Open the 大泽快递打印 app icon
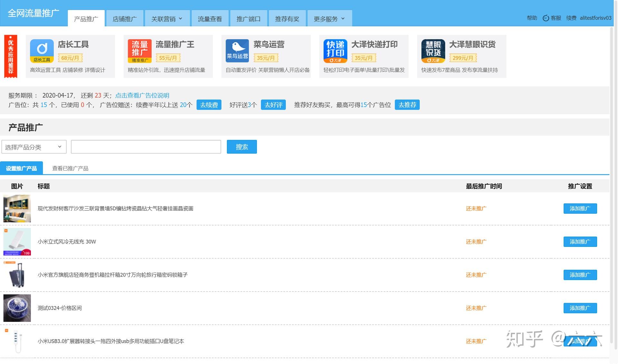Image resolution: width=618 pixels, height=364 pixels. (x=335, y=51)
